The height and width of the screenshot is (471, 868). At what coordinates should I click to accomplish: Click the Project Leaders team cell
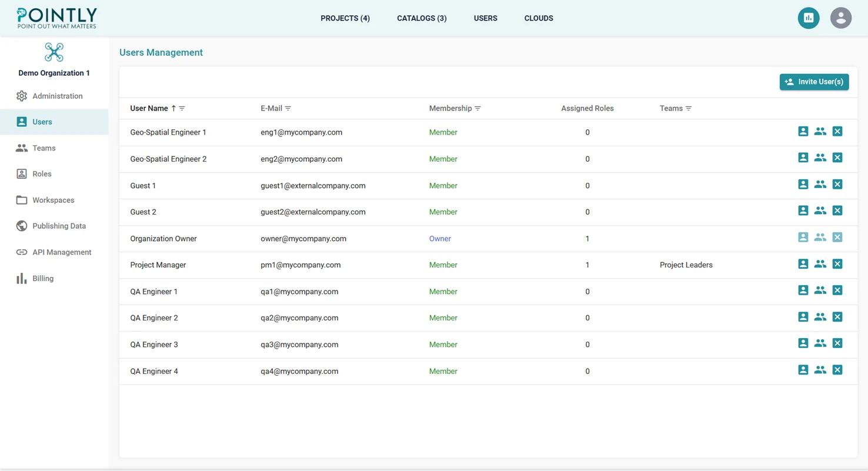[x=686, y=265]
